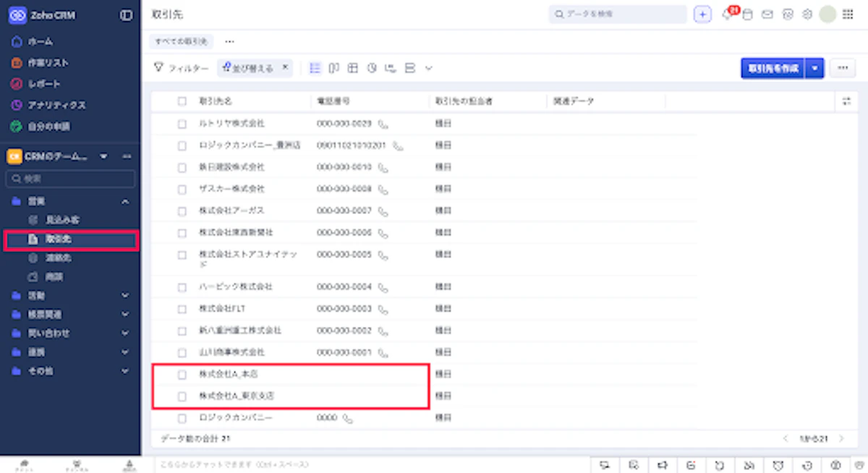868x473 pixels.
Task: Click the chat input at bottom bar
Action: pyautogui.click(x=373, y=464)
